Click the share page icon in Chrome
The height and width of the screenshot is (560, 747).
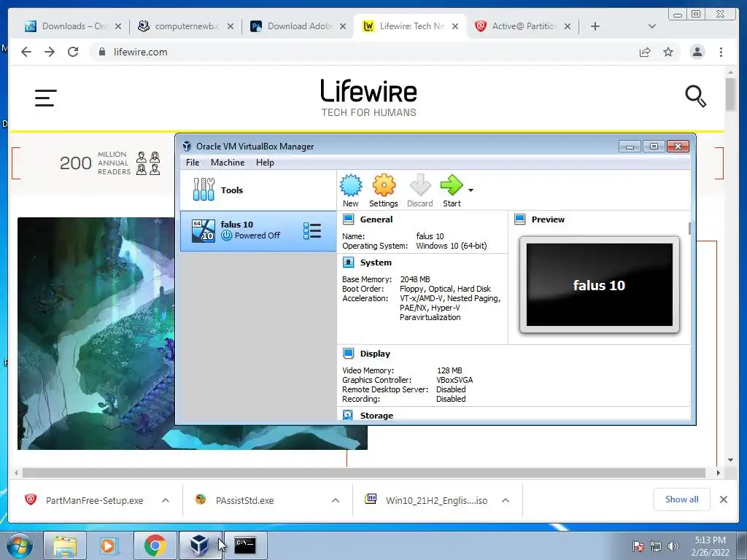point(645,52)
